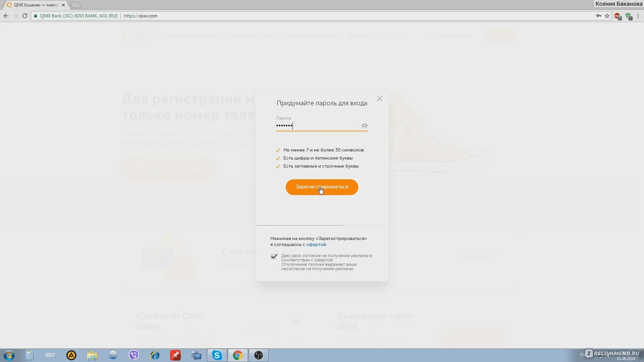Image resolution: width=644 pixels, height=362 pixels.
Task: Open Windows Start menu orb
Action: [9, 355]
